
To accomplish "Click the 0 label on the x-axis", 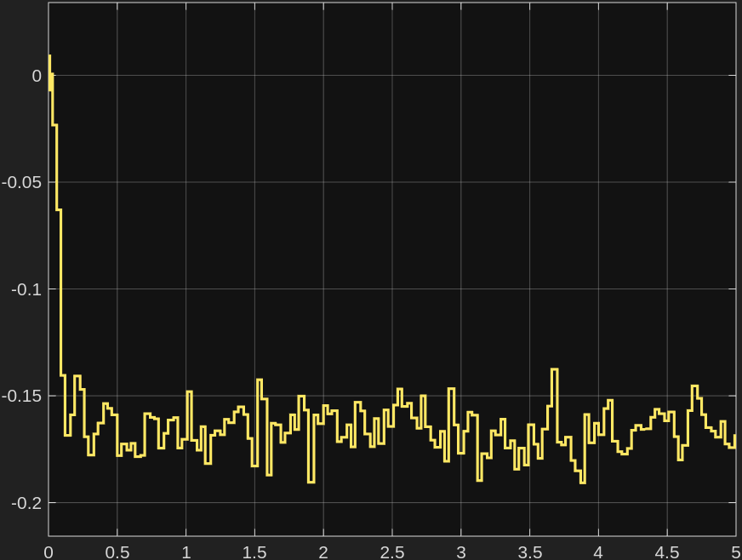I will (x=49, y=551).
